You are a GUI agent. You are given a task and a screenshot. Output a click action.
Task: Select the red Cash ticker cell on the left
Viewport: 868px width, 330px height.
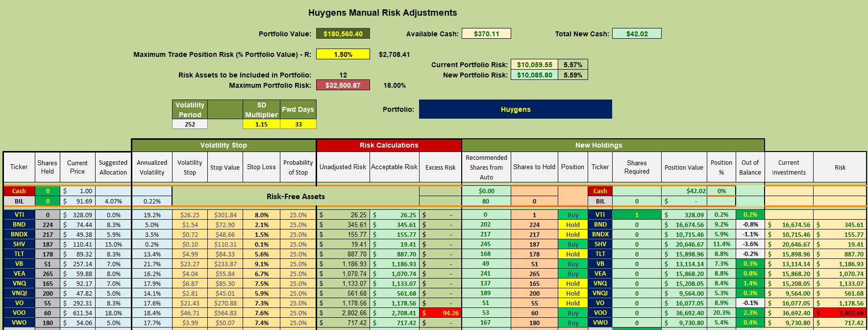click(x=19, y=191)
